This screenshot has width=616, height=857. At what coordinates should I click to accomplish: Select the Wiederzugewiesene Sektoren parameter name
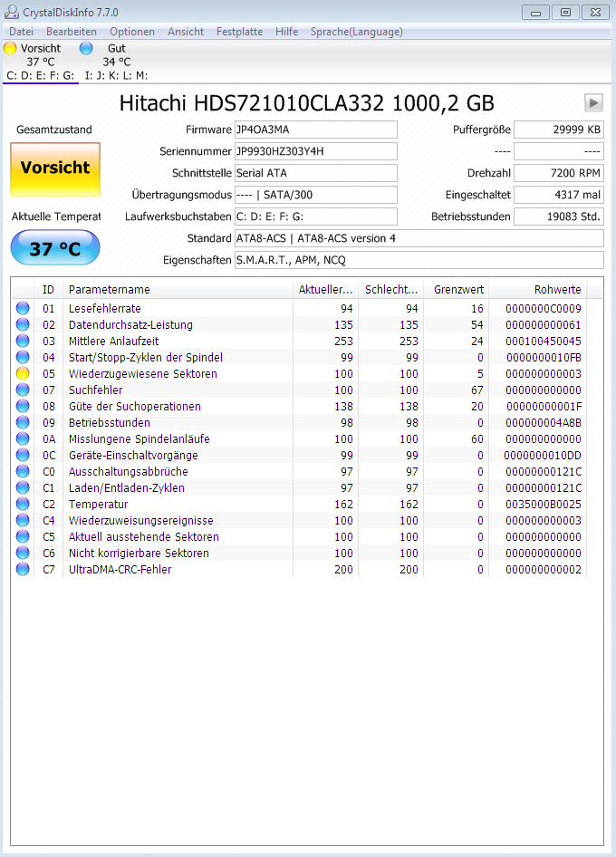[x=142, y=374]
